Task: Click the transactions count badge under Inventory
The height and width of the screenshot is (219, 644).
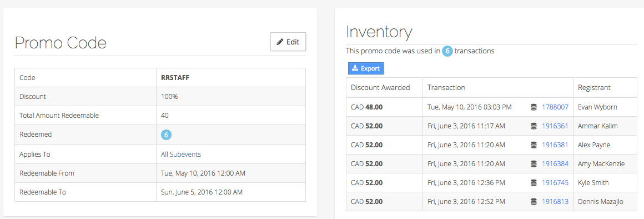Action: pos(447,51)
